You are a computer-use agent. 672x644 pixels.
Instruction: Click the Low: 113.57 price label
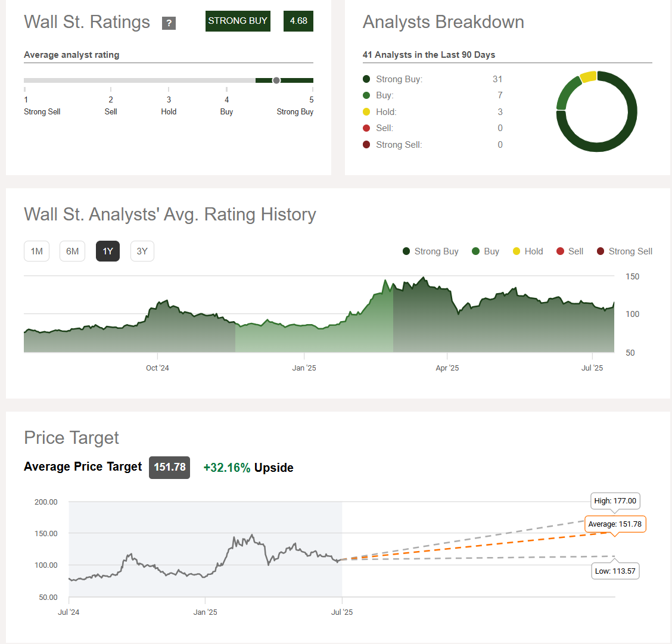pos(615,571)
